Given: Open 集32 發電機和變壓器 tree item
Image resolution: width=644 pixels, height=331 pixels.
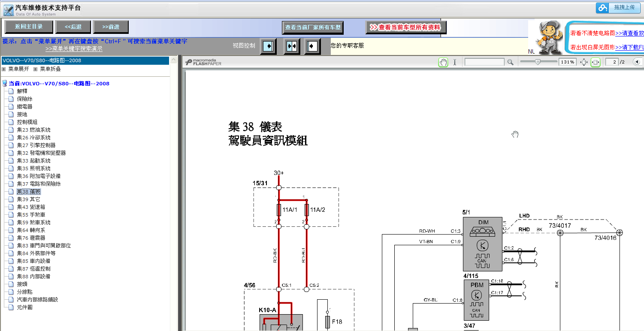Looking at the screenshot, I should pyautogui.click(x=42, y=153).
